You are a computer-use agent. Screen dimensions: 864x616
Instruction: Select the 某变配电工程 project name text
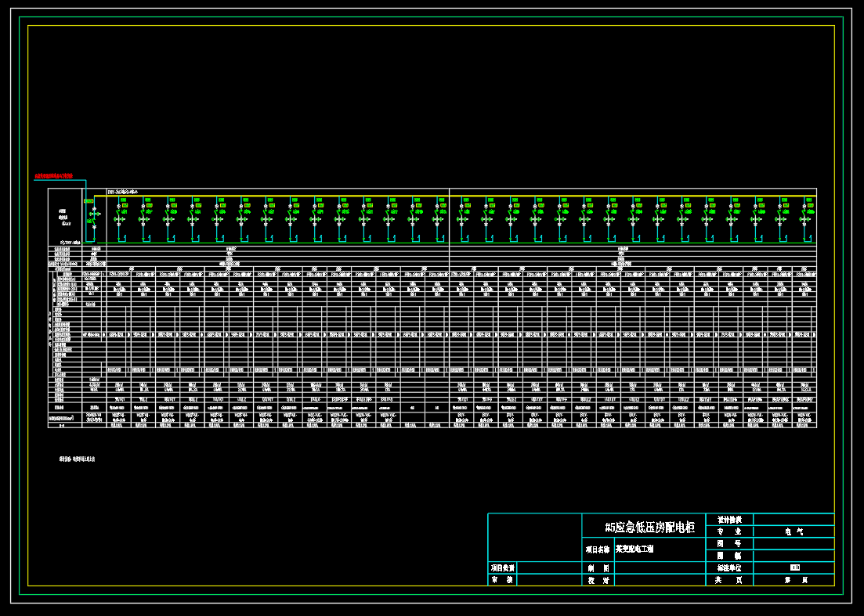[x=633, y=549]
